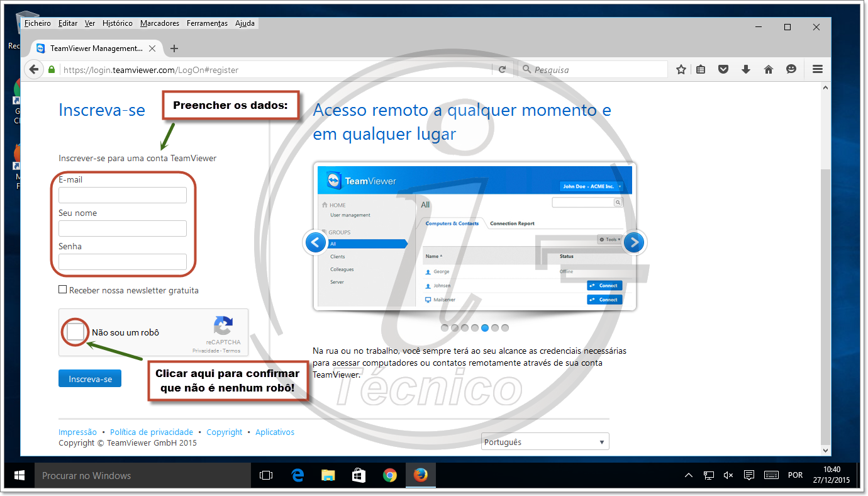Click the Inscreva-se button
The width and height of the screenshot is (868, 496).
[x=89, y=378]
